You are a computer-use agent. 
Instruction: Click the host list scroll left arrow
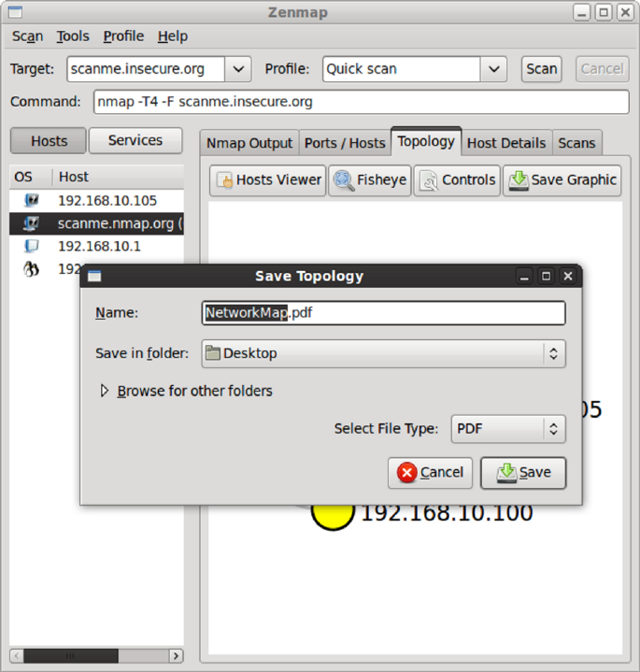coord(16,656)
